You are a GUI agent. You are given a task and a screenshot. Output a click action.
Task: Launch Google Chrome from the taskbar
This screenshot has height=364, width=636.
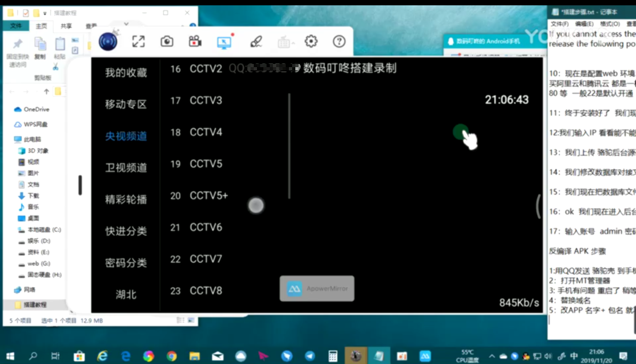pos(171,355)
